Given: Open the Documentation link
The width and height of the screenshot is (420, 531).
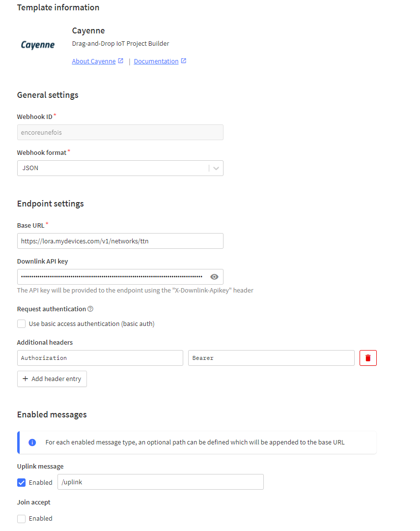Looking at the screenshot, I should pos(156,61).
